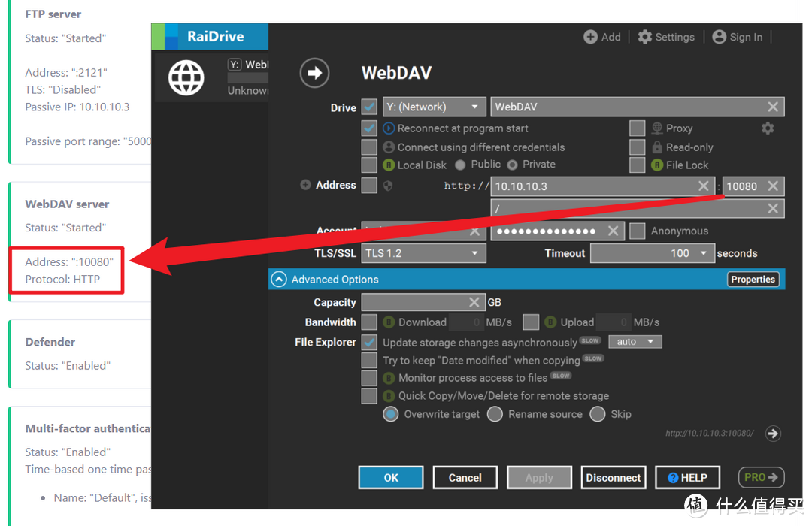Click the circular arrow icon beside WebDAV title
This screenshot has width=812, height=526.
(x=314, y=73)
